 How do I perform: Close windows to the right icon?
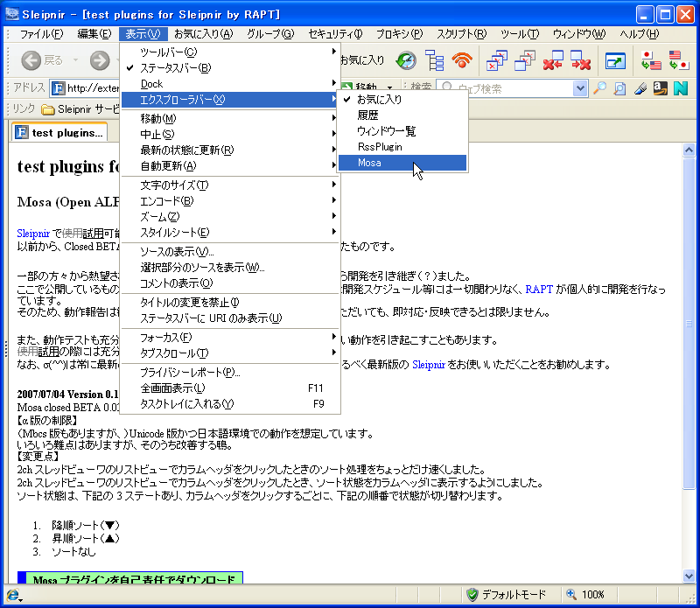(x=581, y=60)
